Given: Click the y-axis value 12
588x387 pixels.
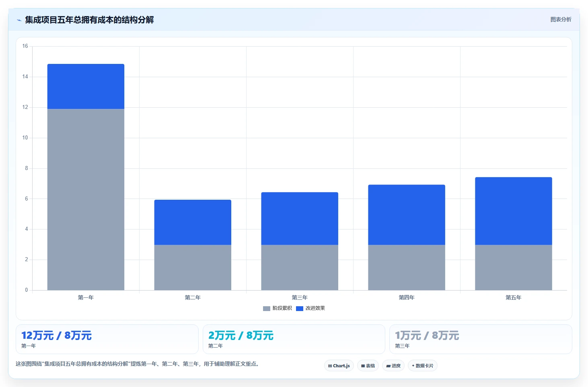Looking at the screenshot, I should [x=25, y=107].
